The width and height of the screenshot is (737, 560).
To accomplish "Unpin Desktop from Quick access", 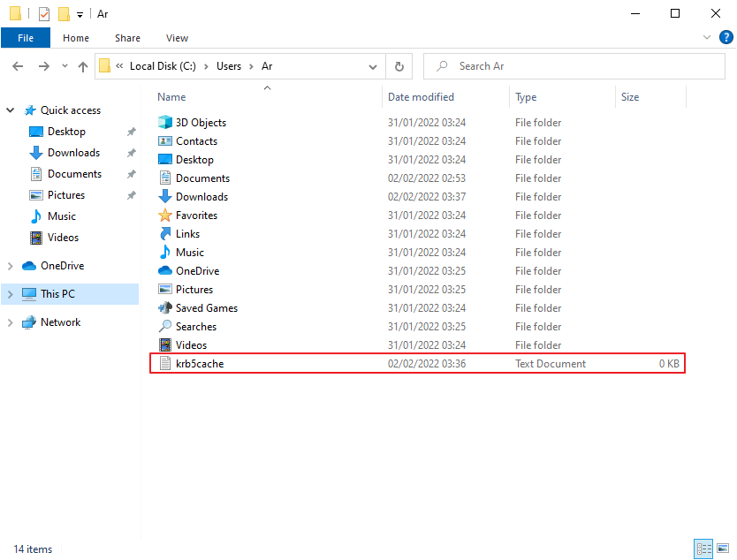I will point(131,132).
